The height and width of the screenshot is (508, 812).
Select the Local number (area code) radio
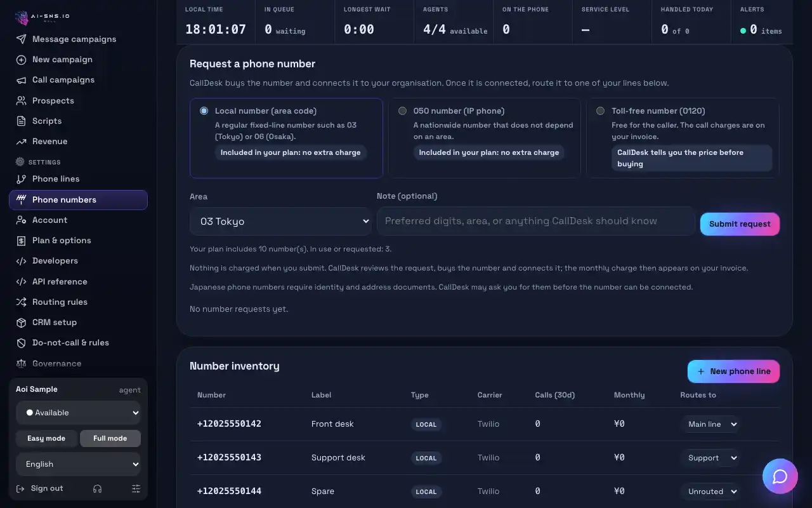(x=204, y=110)
